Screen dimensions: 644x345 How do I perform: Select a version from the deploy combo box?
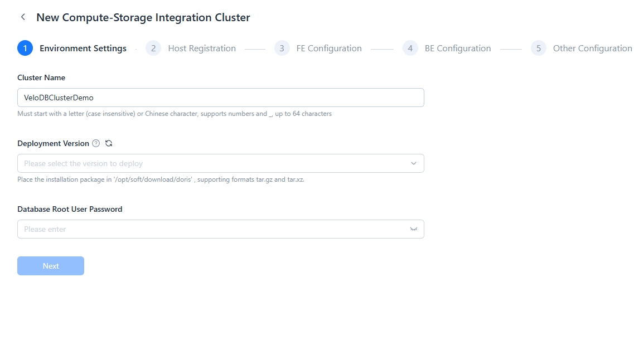(x=220, y=163)
